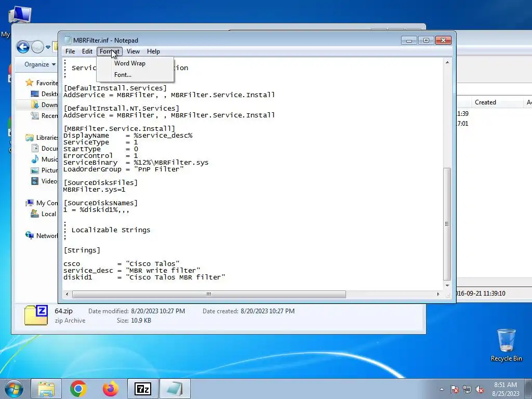532x399 pixels.
Task: Click the horizontal scrollbar left arrow
Action: click(67, 294)
